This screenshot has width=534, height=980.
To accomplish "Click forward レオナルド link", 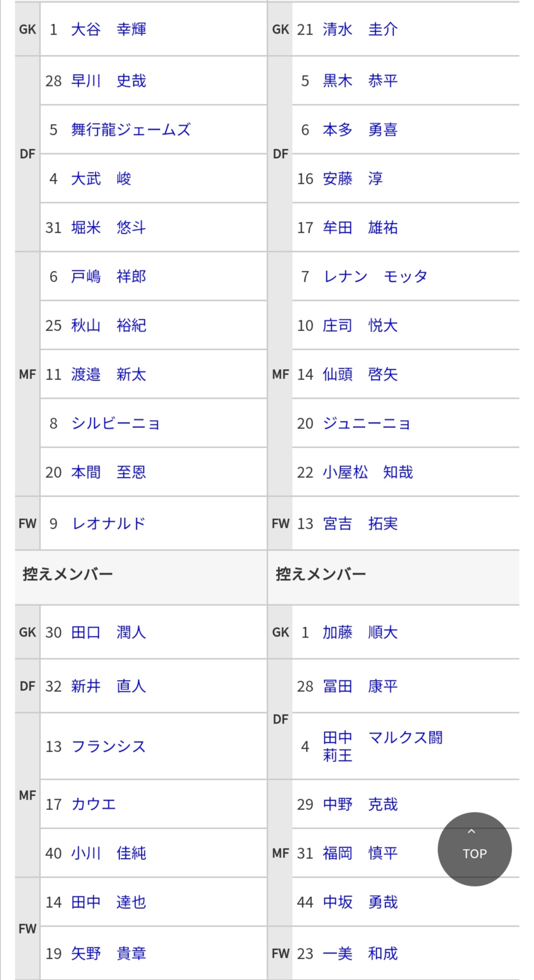I will 108,523.
